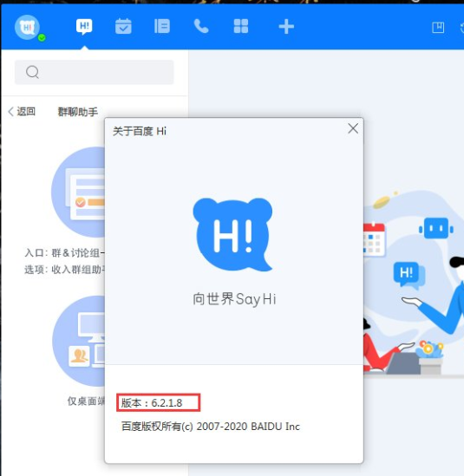Image resolution: width=464 pixels, height=476 pixels.
Task: Click the group helper document illustration
Action: point(78,192)
